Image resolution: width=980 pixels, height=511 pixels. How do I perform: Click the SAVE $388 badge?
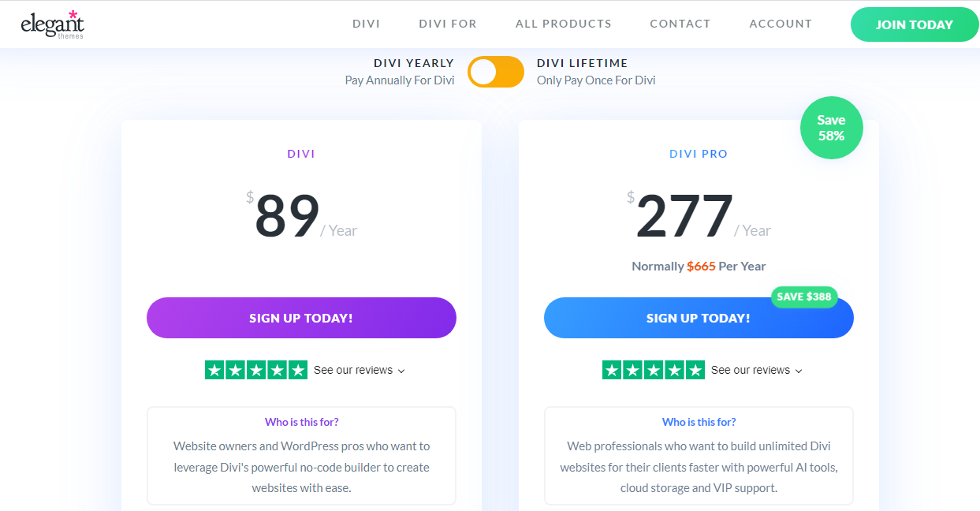804,297
